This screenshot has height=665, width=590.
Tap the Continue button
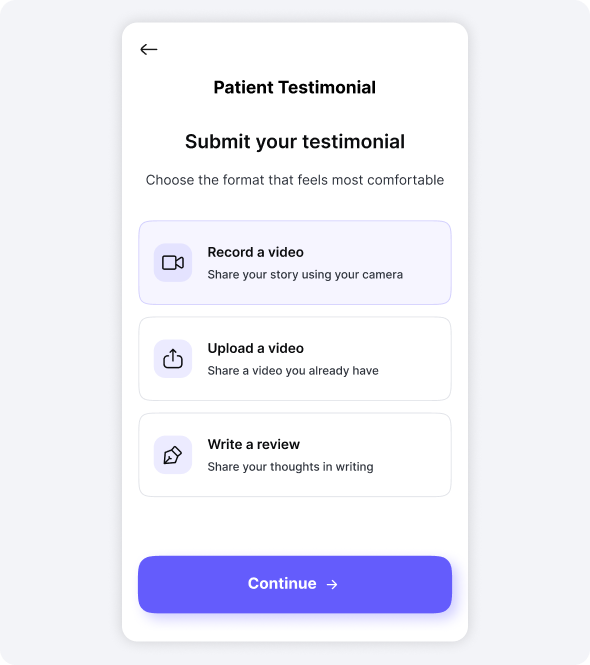point(295,584)
